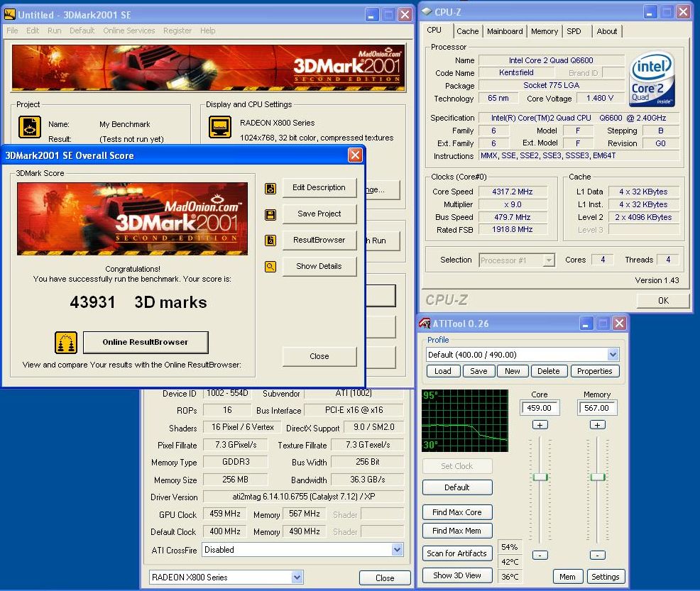This screenshot has height=591, width=700.
Task: Click the Edit Description button
Action: click(319, 188)
